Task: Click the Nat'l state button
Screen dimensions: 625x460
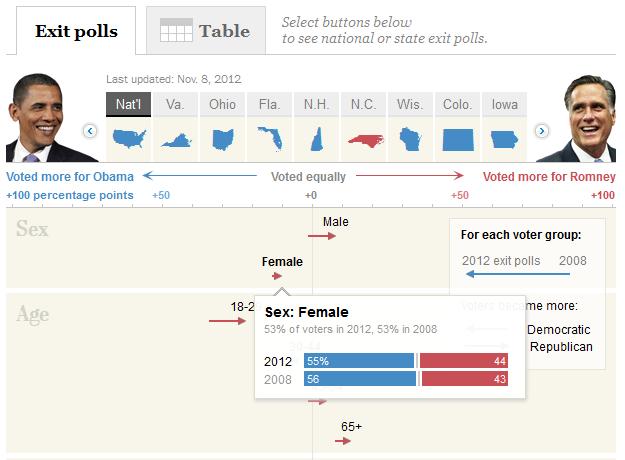Action: pyautogui.click(x=129, y=103)
